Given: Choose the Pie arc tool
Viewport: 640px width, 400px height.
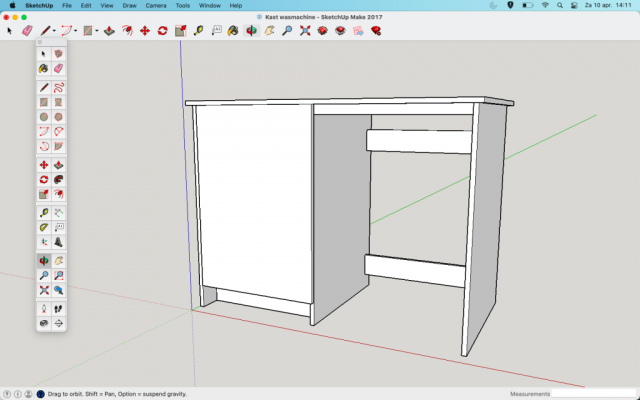Looking at the screenshot, I should 58,146.
